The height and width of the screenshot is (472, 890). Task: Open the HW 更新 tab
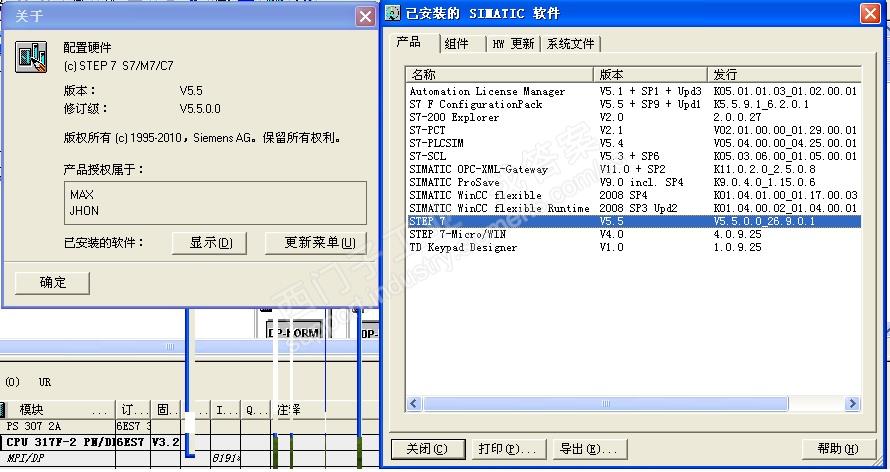[x=513, y=44]
